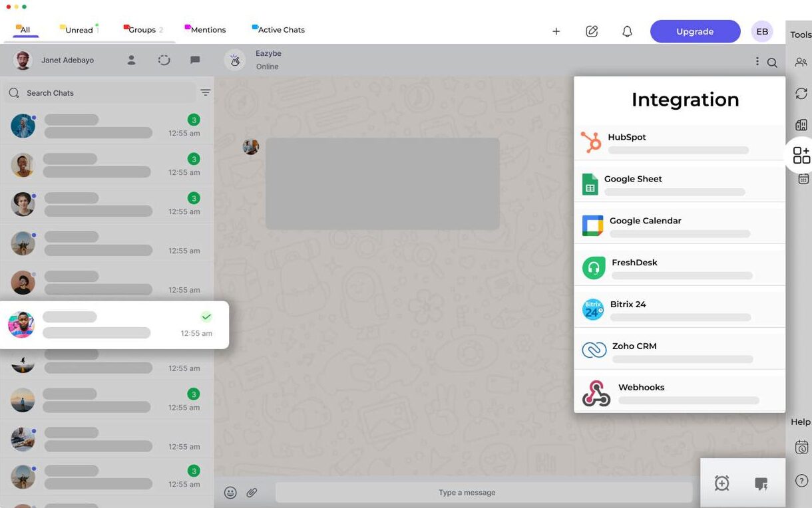Open the calendar icon under the Integrations icon
812x508 pixels.
pyautogui.click(x=803, y=178)
